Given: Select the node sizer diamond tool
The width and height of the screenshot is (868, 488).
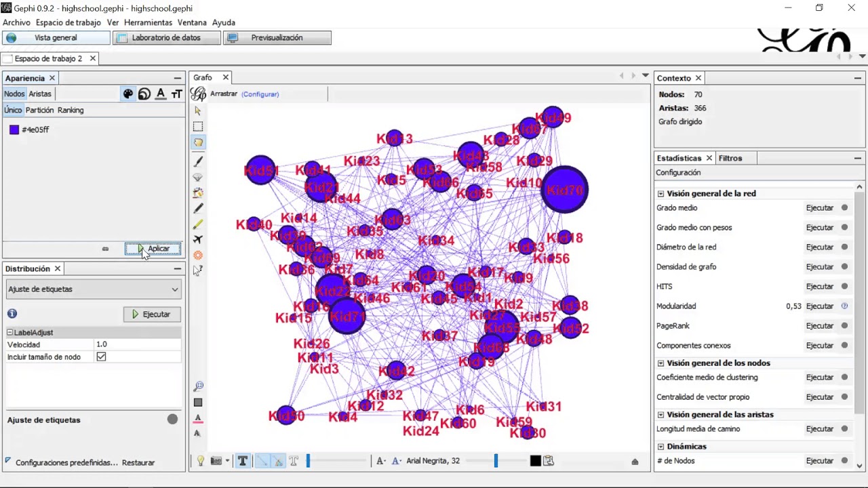Looking at the screenshot, I should pyautogui.click(x=198, y=177).
